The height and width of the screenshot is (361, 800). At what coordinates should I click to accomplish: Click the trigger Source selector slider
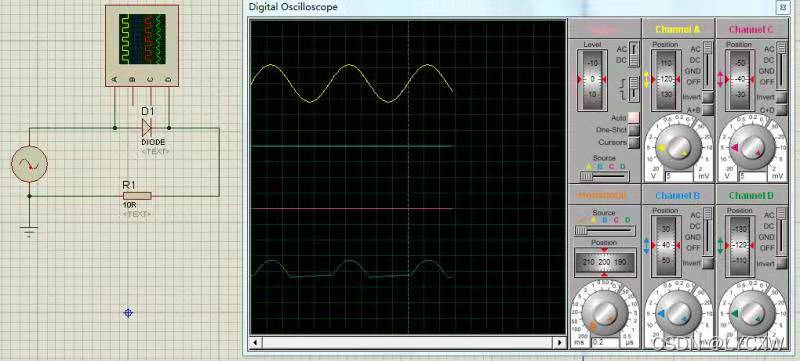[604, 176]
